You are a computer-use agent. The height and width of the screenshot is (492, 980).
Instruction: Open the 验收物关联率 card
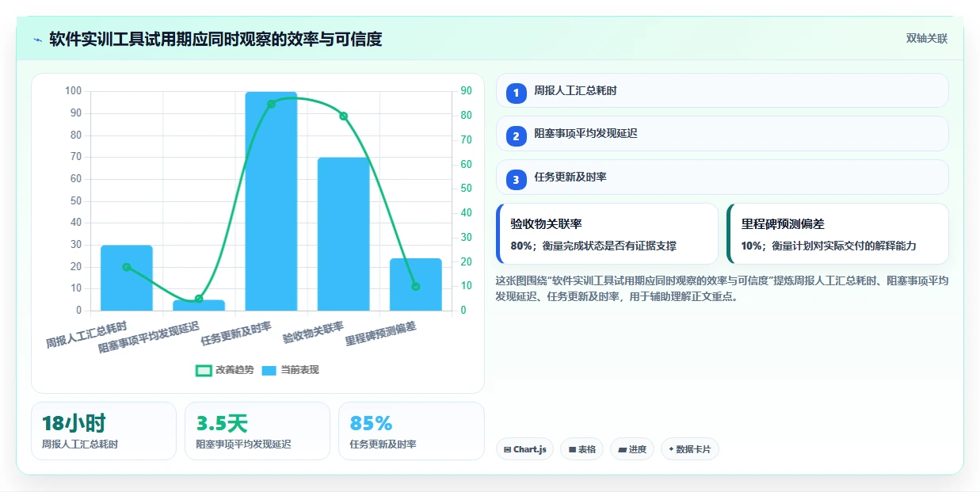pyautogui.click(x=607, y=234)
